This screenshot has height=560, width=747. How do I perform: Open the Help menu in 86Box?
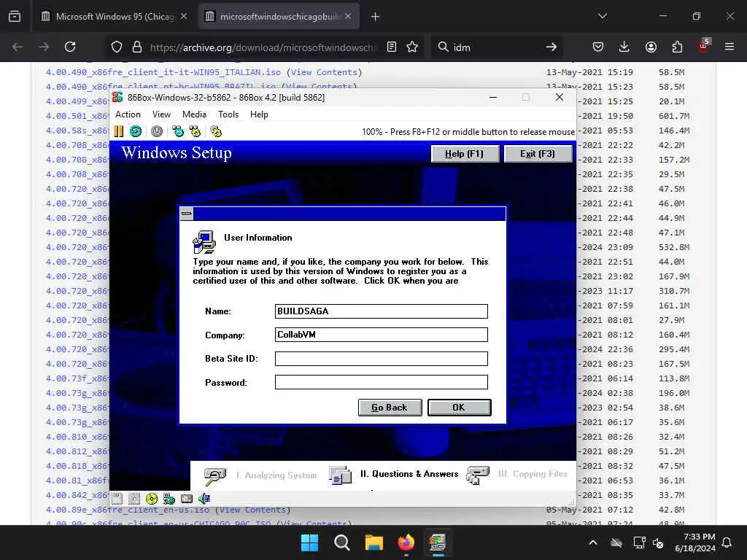coord(259,114)
